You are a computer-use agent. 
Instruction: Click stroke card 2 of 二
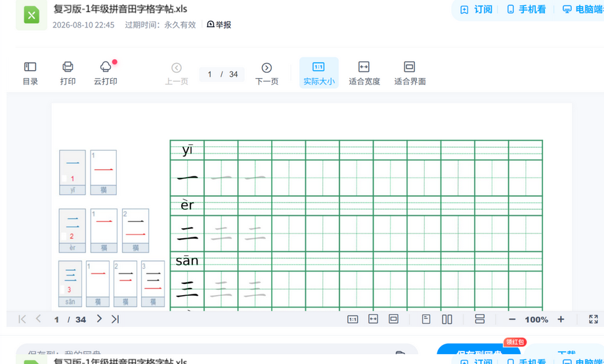136,230
